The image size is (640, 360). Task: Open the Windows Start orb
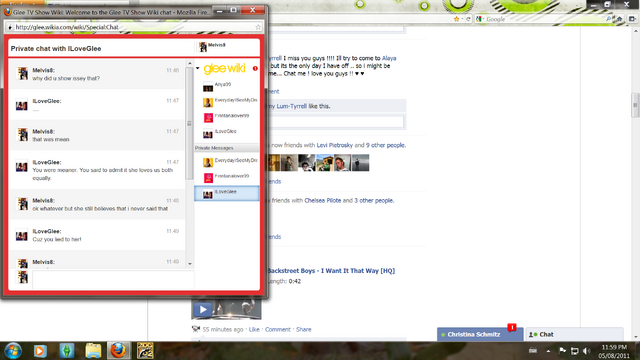pos(13,351)
